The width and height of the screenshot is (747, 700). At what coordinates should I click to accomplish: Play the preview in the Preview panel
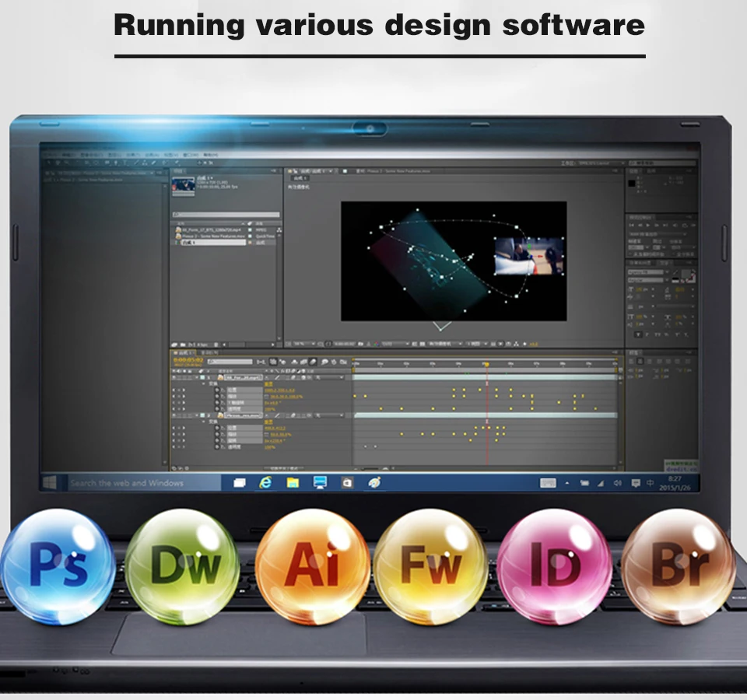[648, 226]
